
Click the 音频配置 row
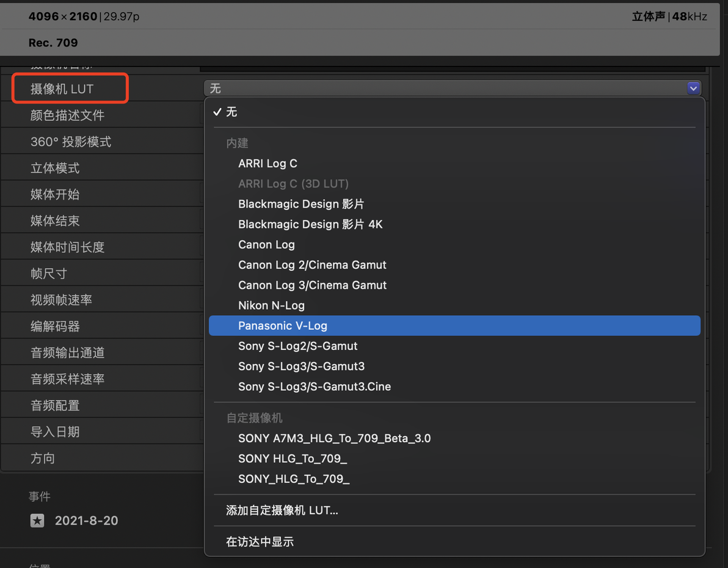tap(102, 406)
